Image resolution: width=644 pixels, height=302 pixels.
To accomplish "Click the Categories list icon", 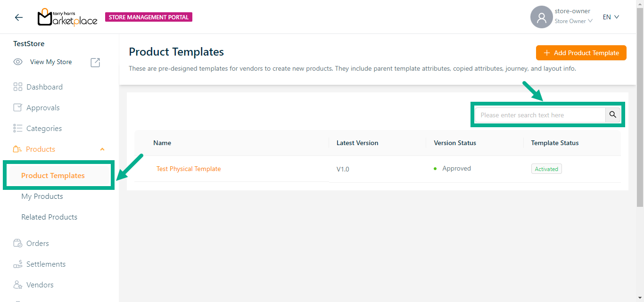I will click(x=18, y=128).
